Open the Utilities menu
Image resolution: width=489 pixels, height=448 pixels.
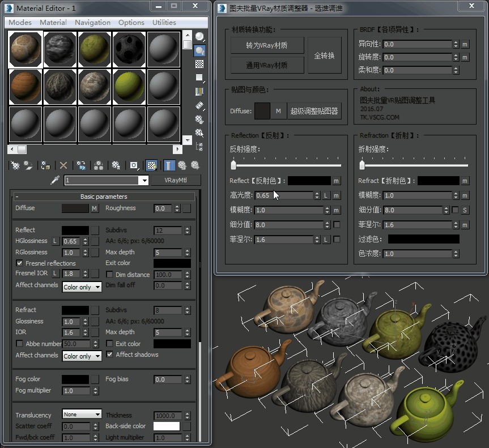(164, 23)
